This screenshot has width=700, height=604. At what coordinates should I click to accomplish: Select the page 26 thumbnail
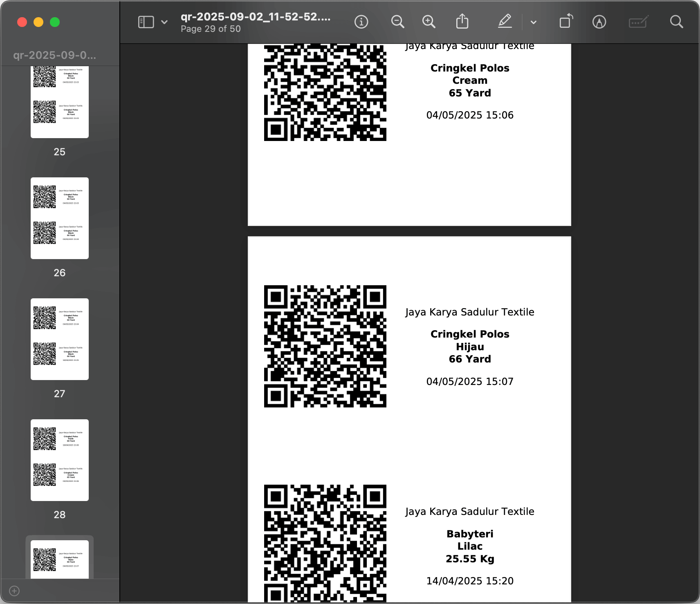tap(59, 217)
